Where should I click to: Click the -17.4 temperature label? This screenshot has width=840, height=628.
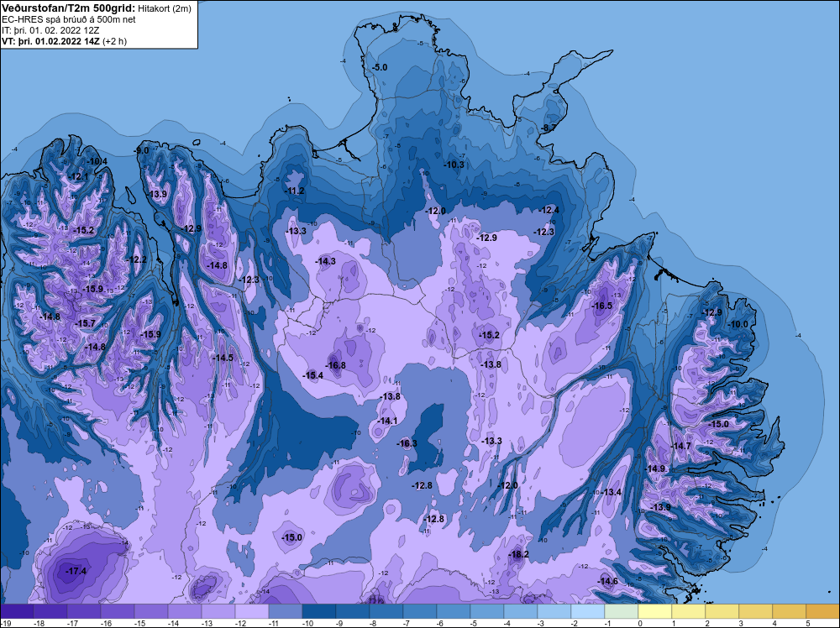tap(76, 571)
